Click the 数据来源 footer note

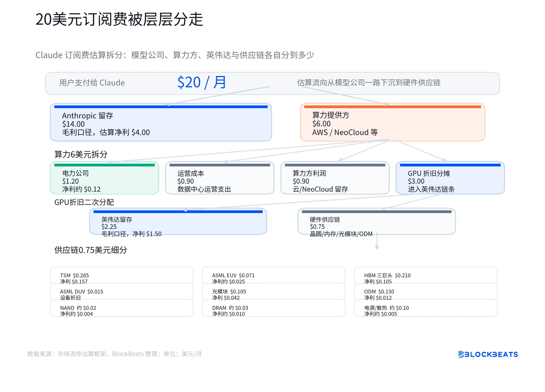click(x=115, y=354)
